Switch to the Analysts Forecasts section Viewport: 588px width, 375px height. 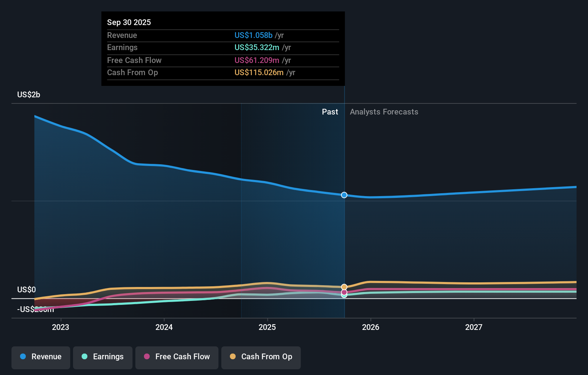[x=384, y=112]
